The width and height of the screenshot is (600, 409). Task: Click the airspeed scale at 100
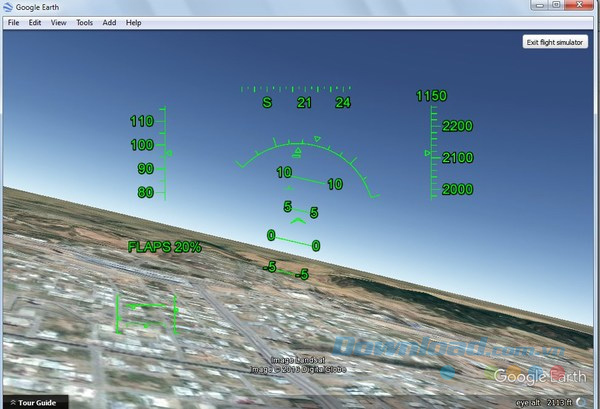(x=142, y=145)
